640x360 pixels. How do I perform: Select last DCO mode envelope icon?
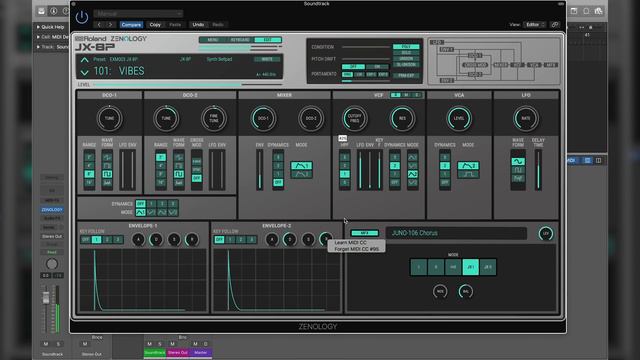point(173,212)
